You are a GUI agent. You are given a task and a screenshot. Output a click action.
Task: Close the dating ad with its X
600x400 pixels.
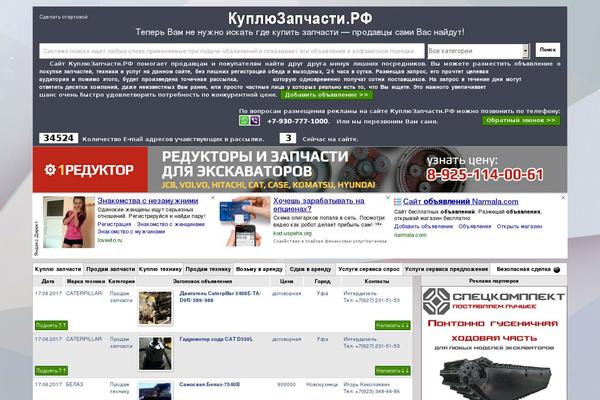(x=213, y=198)
